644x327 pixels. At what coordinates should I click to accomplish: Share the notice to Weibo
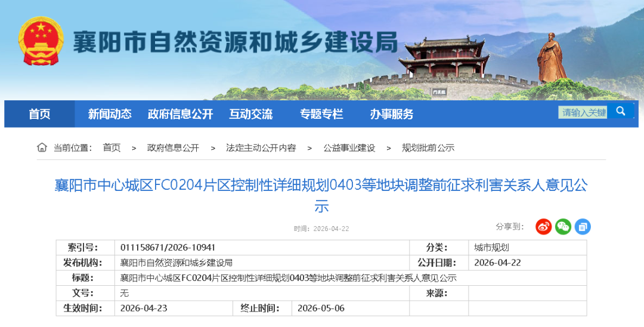(x=543, y=227)
